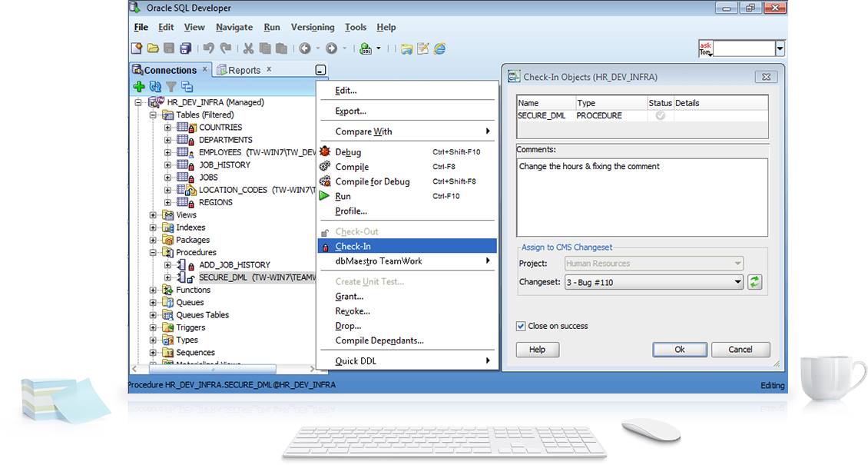868x465 pixels.
Task: Choose Export... in context menu
Action: click(407, 111)
